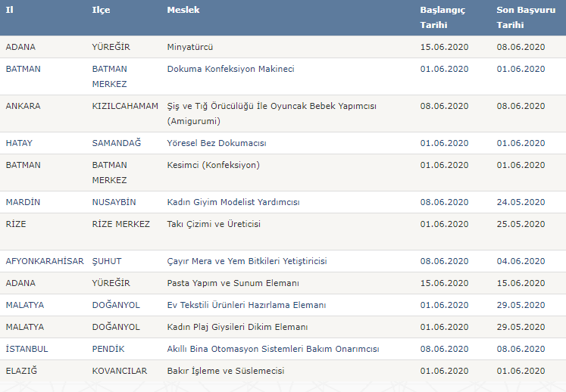Click the İSTANBUL province cell
The height and width of the screenshot is (392, 566).
[27, 349]
